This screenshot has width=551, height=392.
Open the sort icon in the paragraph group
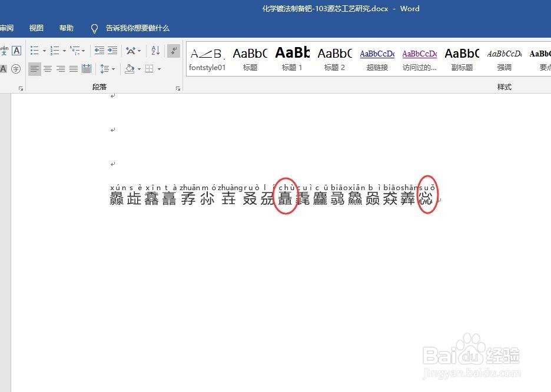pos(155,51)
